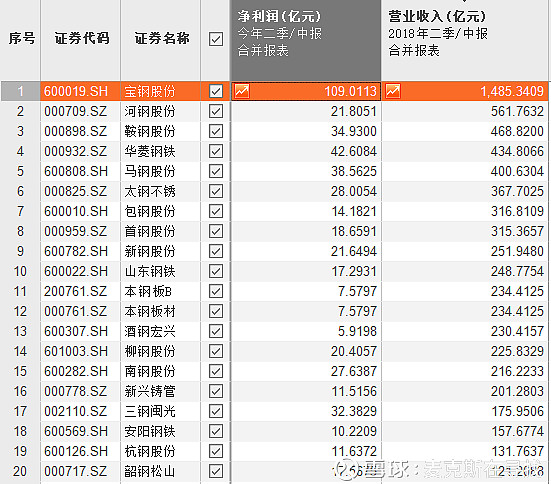Click the 证券代码 column header
The height and width of the screenshot is (484, 551).
pyautogui.click(x=81, y=40)
